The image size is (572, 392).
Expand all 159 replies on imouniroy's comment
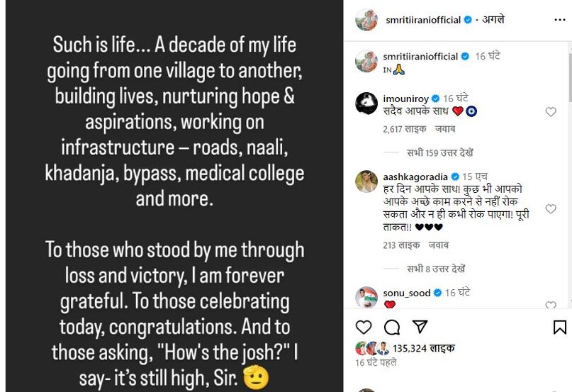(440, 152)
